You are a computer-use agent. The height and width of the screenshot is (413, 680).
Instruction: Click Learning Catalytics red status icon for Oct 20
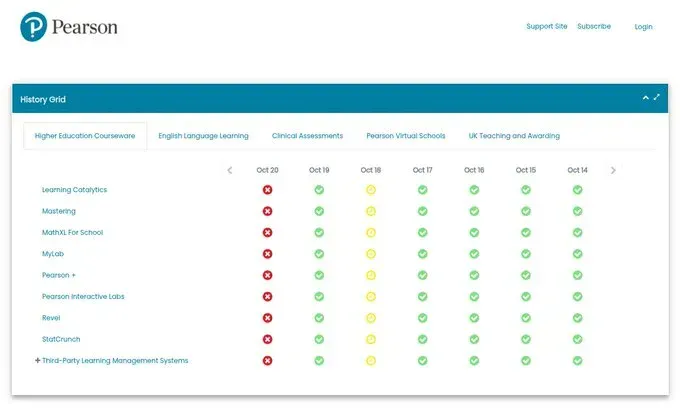pyautogui.click(x=267, y=190)
